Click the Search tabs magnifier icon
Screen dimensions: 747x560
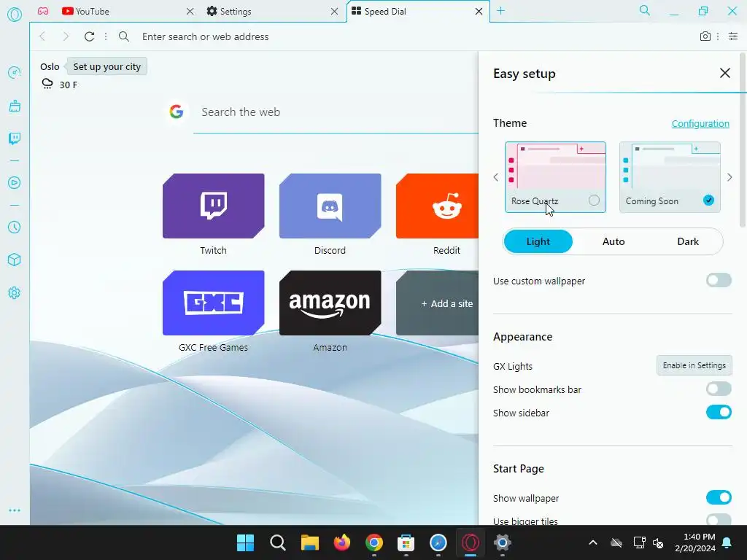[645, 10]
